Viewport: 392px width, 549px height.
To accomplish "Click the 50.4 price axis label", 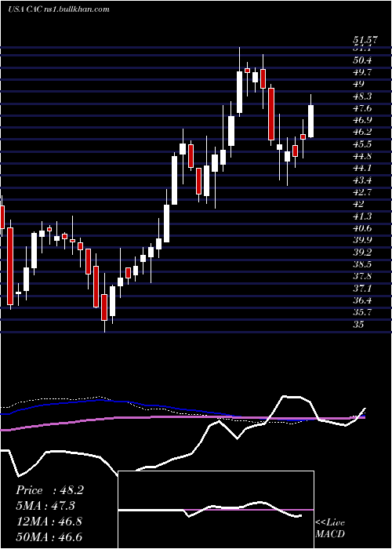I will (362, 60).
